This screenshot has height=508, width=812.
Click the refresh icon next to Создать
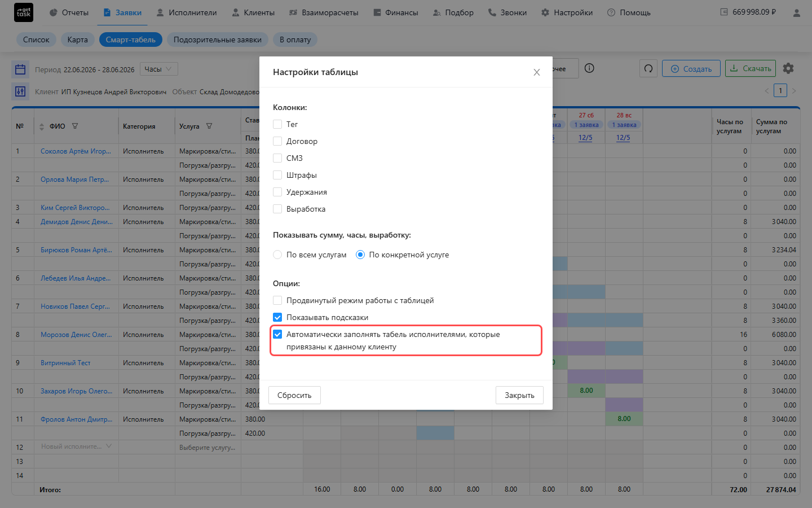[x=648, y=69]
